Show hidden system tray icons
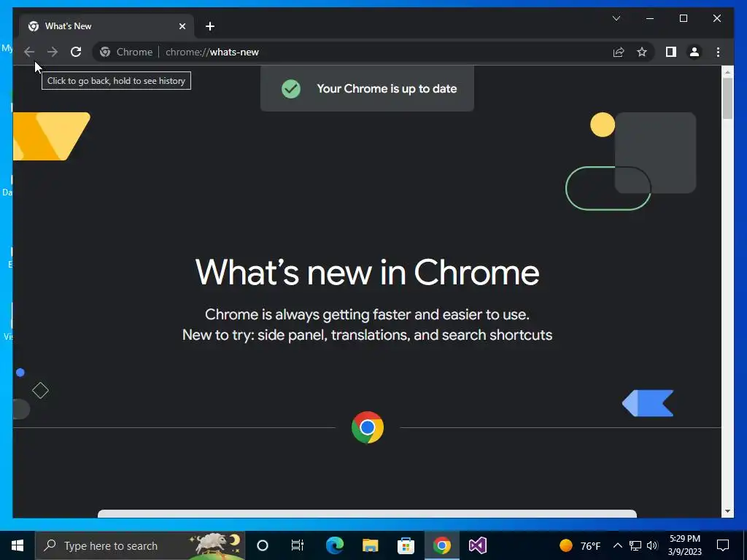The image size is (747, 560). pyautogui.click(x=617, y=545)
